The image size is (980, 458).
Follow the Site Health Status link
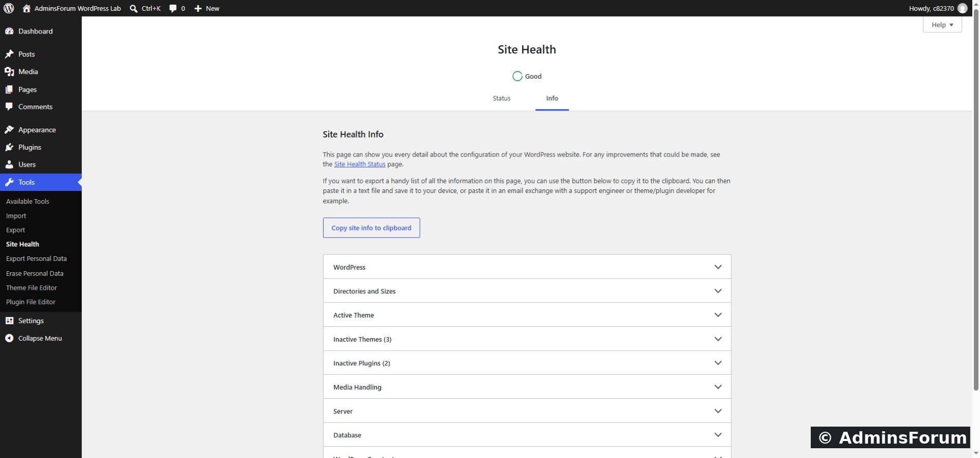[360, 164]
